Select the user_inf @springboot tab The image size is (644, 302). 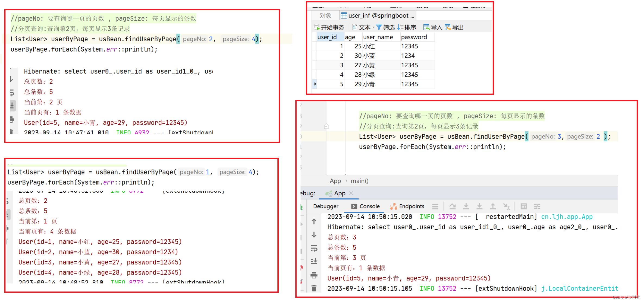point(378,16)
